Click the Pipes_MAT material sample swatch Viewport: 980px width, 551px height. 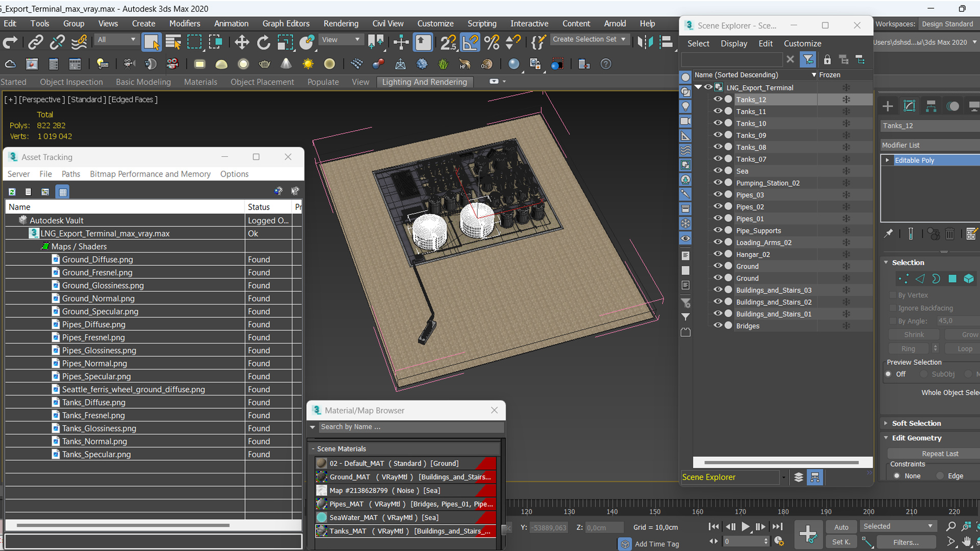pos(322,504)
